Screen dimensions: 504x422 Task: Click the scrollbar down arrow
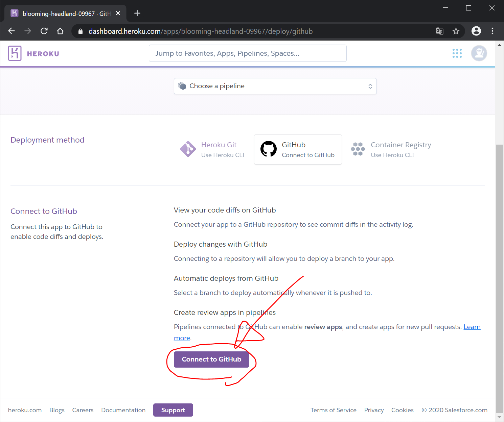(499, 418)
